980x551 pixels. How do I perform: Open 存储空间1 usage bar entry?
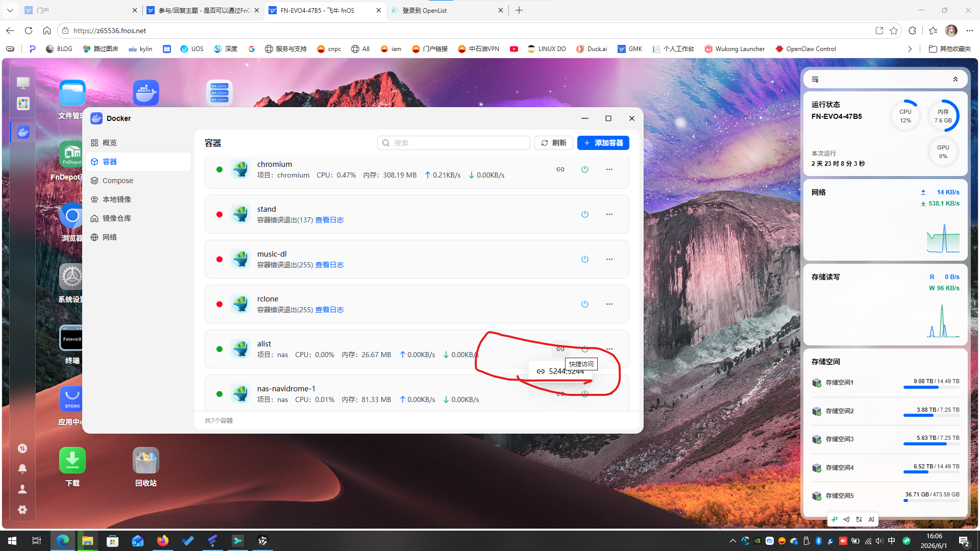pyautogui.click(x=885, y=383)
